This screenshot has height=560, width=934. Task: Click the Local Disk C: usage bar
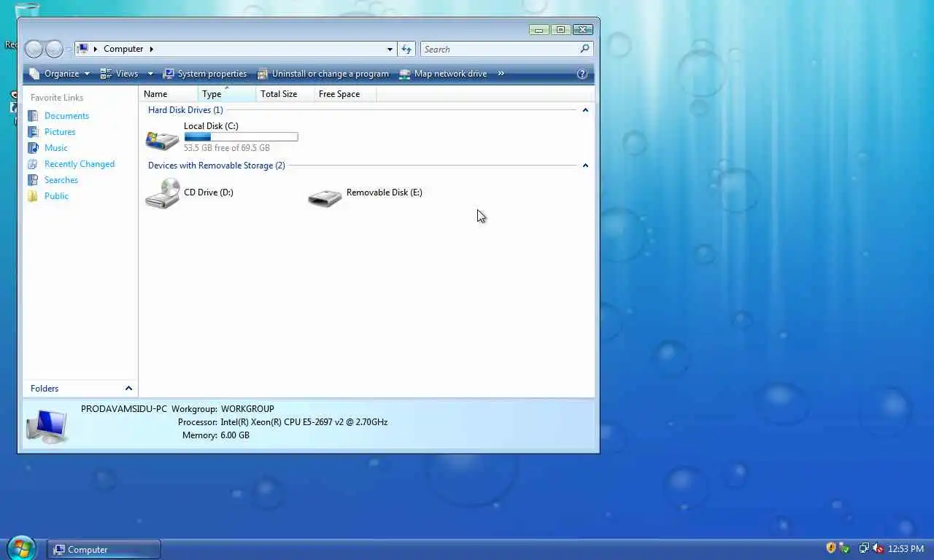[x=241, y=137]
